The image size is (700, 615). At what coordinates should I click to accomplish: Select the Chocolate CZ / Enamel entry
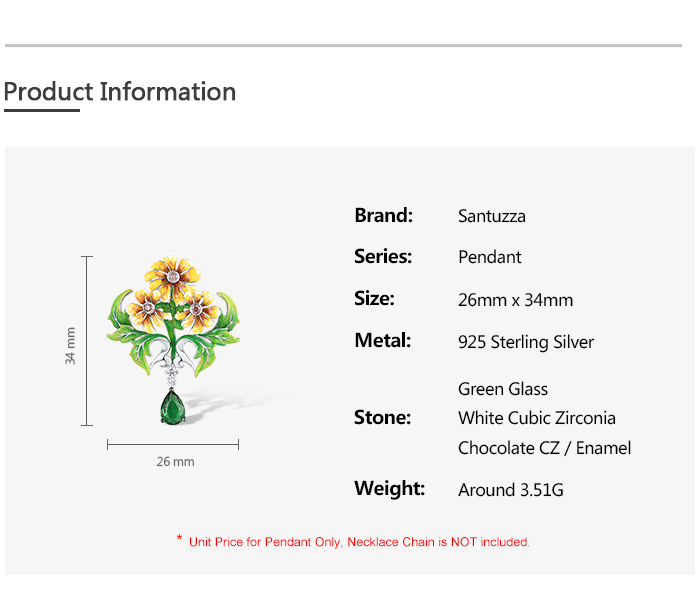point(544,448)
